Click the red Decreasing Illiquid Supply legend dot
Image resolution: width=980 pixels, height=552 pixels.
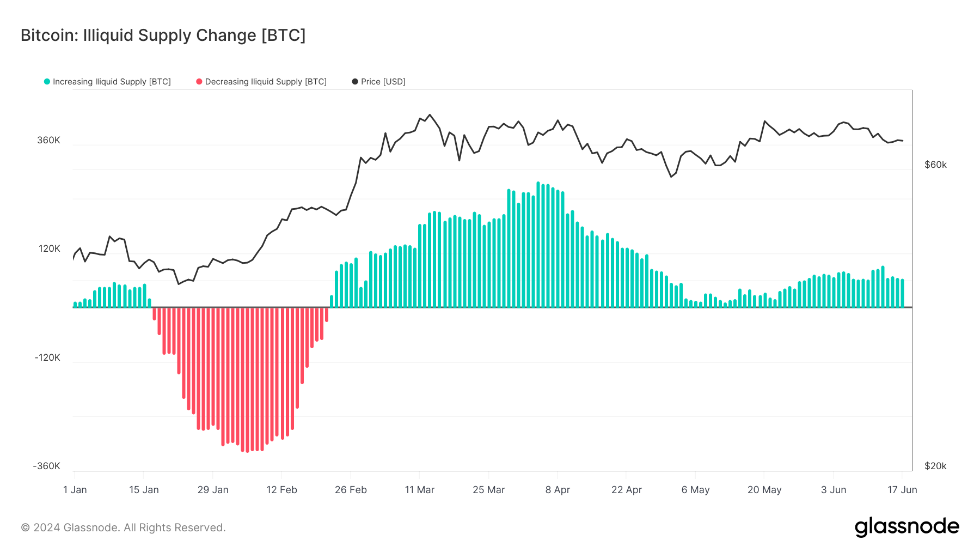point(199,82)
